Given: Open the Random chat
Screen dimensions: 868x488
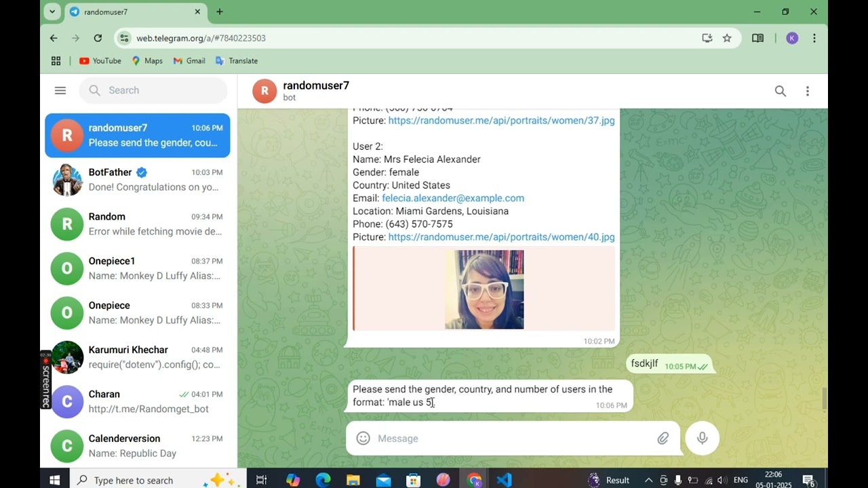Looking at the screenshot, I should (x=138, y=224).
